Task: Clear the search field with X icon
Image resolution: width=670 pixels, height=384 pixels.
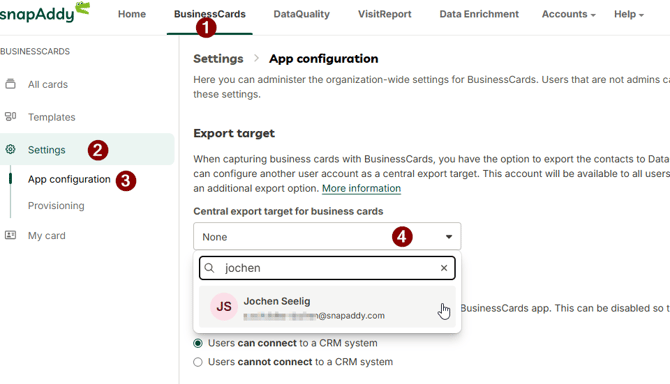Action: point(444,268)
